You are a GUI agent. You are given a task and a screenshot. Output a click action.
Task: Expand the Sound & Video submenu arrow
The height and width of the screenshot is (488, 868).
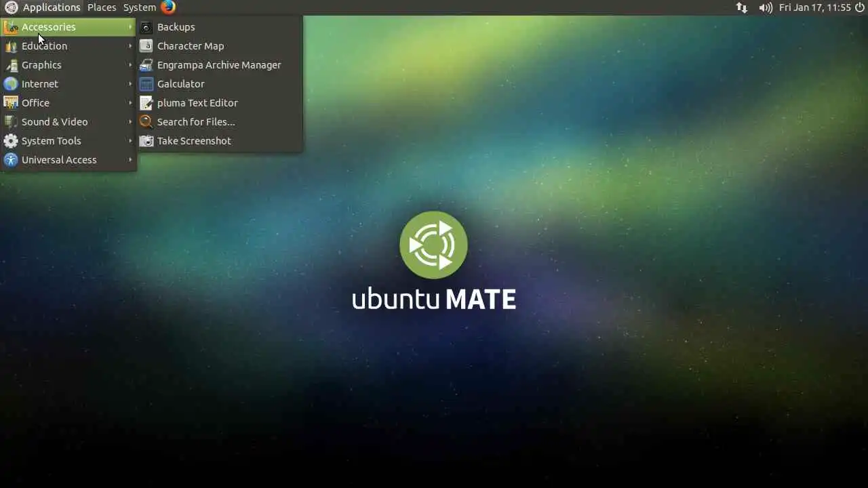130,122
